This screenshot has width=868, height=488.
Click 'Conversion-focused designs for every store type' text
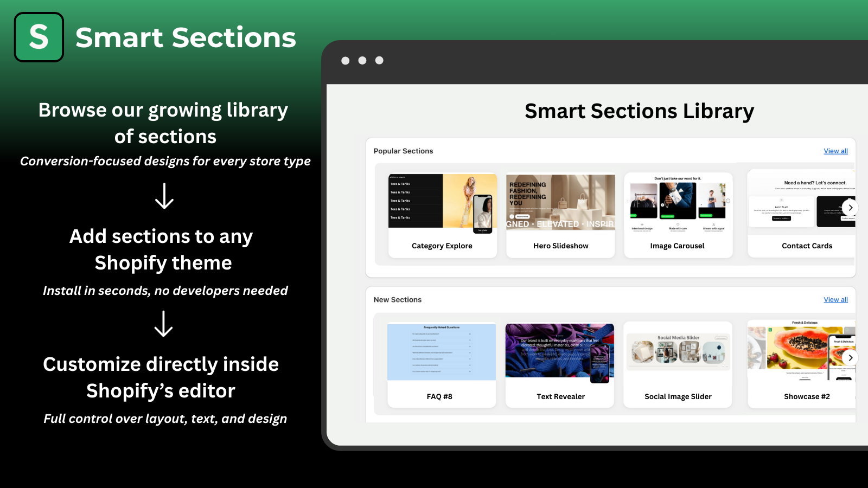165,161
